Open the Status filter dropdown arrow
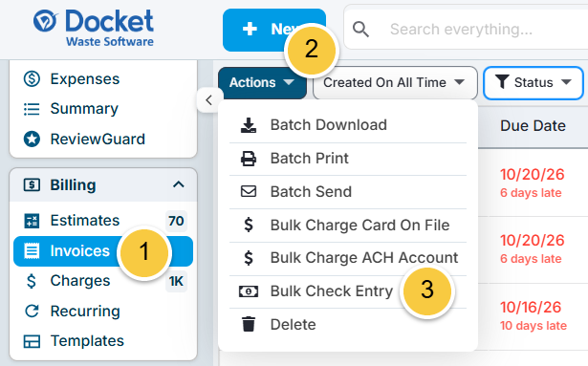Image resolution: width=588 pixels, height=366 pixels. pyautogui.click(x=566, y=82)
